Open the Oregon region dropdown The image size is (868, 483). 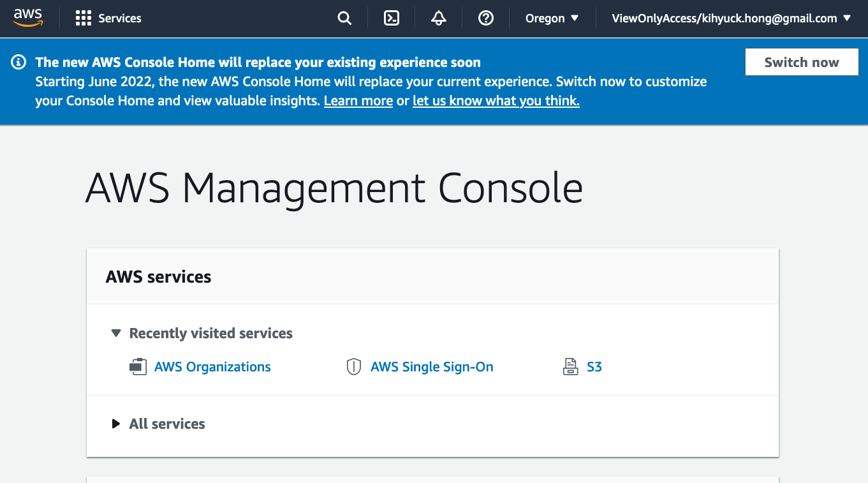tap(552, 19)
